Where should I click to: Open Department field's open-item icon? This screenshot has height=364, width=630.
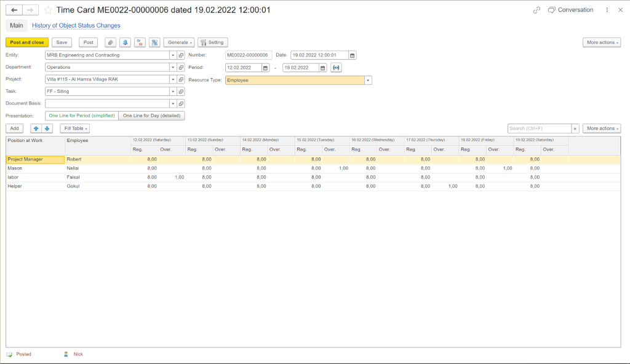(181, 68)
